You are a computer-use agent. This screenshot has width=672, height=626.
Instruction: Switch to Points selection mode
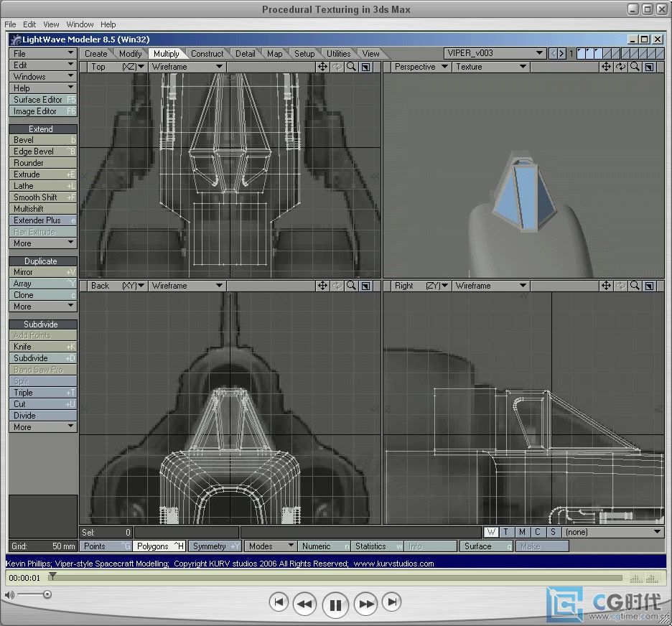pos(106,546)
